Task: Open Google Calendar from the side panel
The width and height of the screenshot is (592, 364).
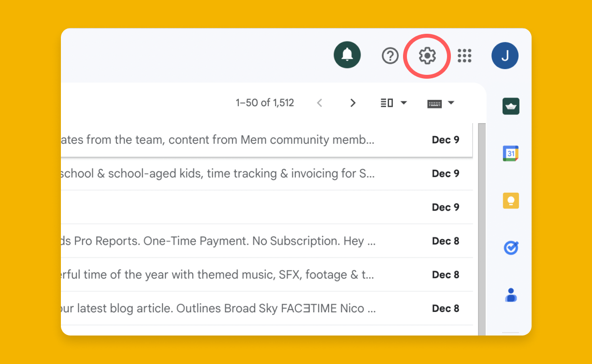Action: [x=511, y=153]
